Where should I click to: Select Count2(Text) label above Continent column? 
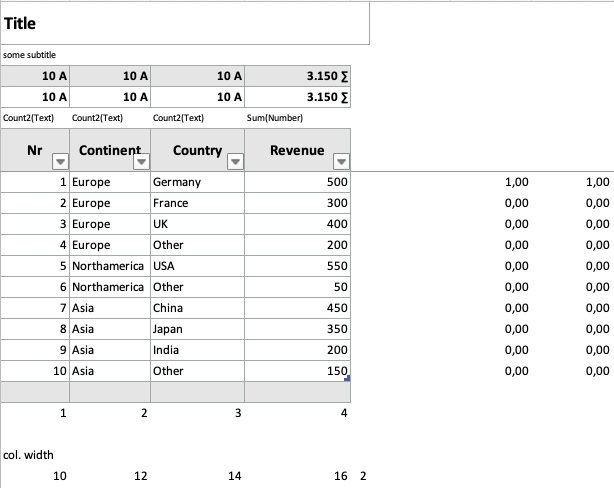point(97,118)
